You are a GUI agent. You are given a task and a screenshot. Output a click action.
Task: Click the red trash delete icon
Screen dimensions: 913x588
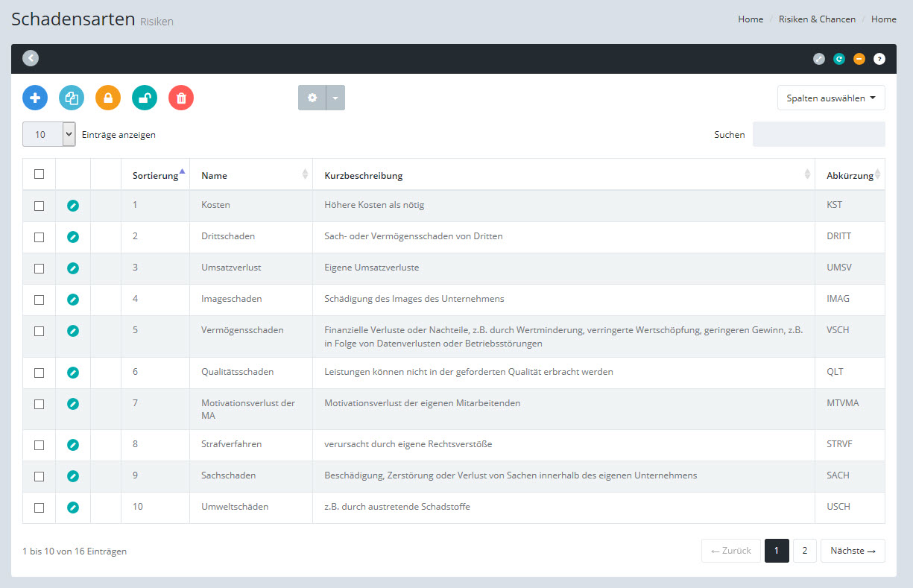(x=181, y=98)
